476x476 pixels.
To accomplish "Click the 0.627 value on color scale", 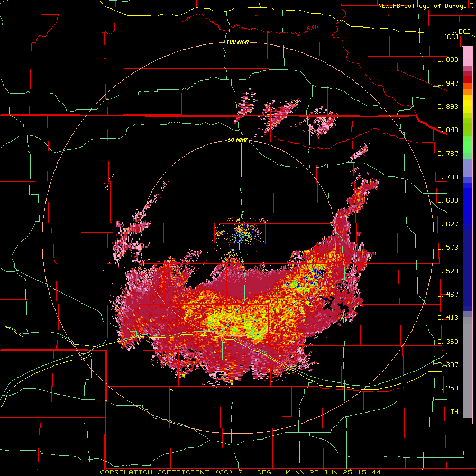I will 448,224.
